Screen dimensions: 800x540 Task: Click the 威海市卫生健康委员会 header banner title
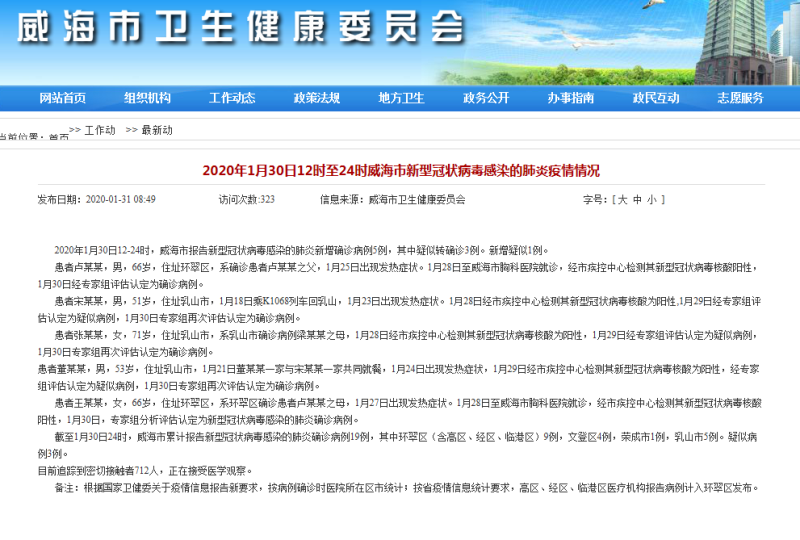[x=240, y=27]
